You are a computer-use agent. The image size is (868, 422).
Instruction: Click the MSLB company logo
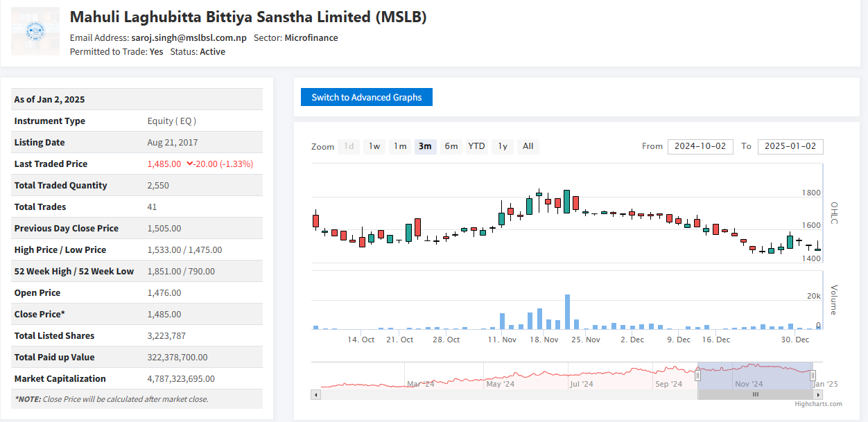pos(35,31)
